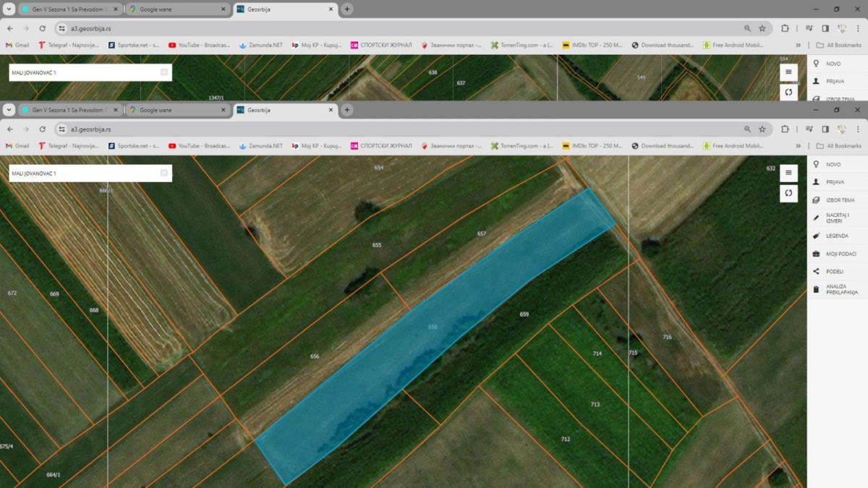
Task: Click parcel 716 on the map
Action: click(x=667, y=338)
